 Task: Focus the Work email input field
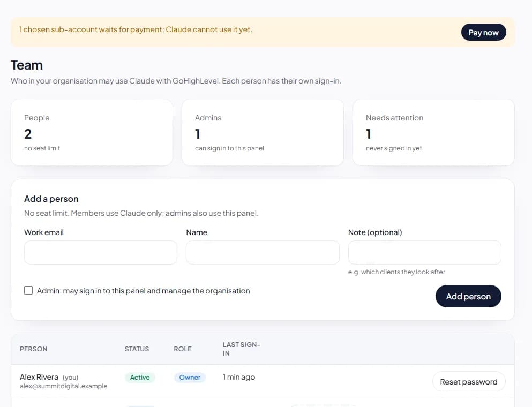100,252
